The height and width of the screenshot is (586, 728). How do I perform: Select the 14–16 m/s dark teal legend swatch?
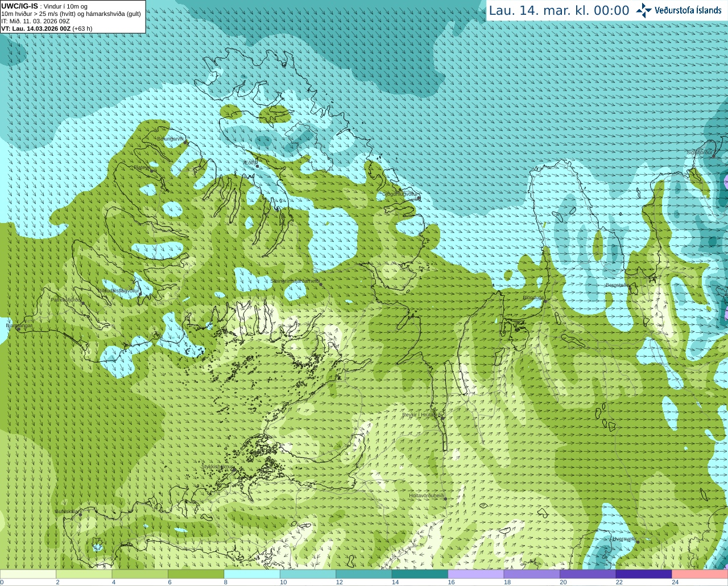[420, 574]
